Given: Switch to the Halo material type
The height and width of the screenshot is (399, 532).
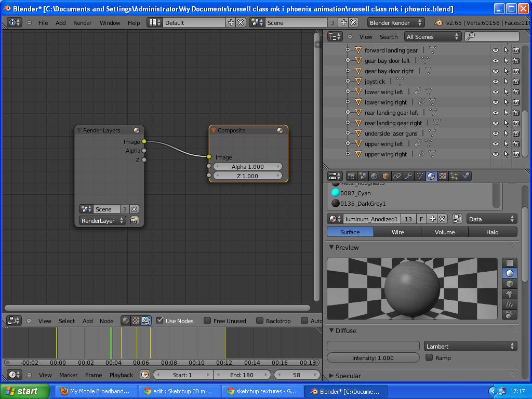Looking at the screenshot, I should pyautogui.click(x=492, y=232).
